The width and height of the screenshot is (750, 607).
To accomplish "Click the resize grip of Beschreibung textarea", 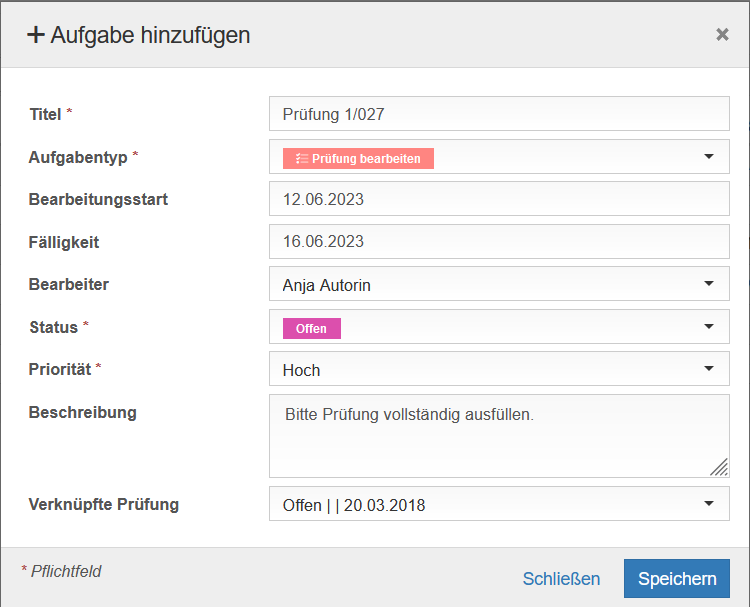I will 719,467.
